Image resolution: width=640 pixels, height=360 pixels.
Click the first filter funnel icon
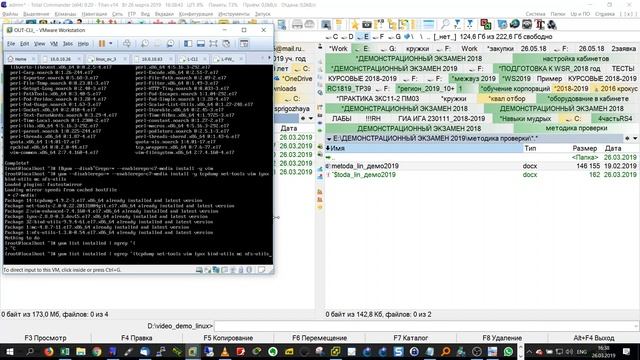click(457, 24)
